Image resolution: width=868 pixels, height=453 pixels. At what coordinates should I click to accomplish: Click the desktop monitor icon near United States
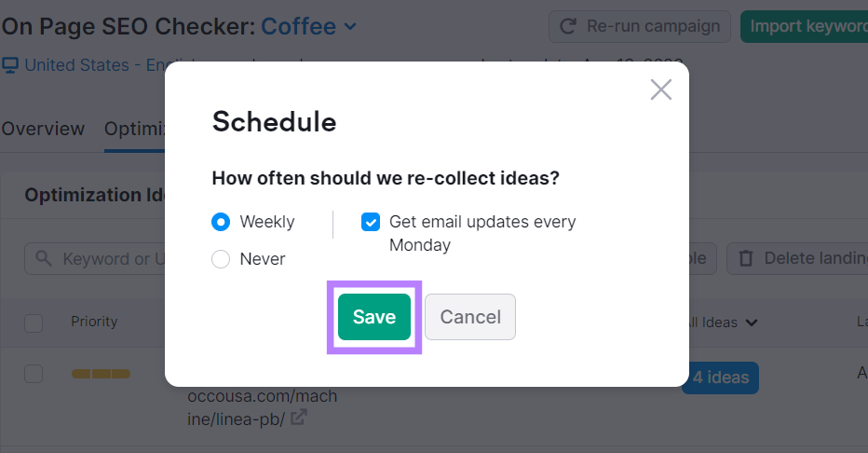tap(10, 65)
